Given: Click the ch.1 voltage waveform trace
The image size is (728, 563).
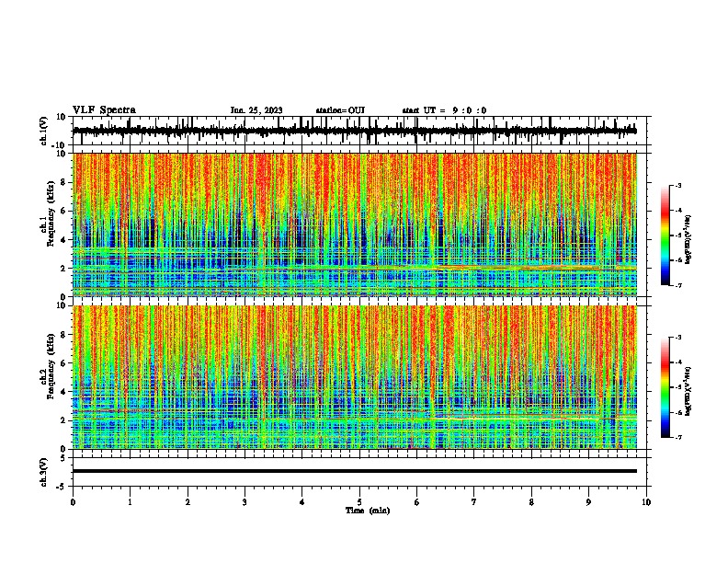Looking at the screenshot, I should [355, 131].
